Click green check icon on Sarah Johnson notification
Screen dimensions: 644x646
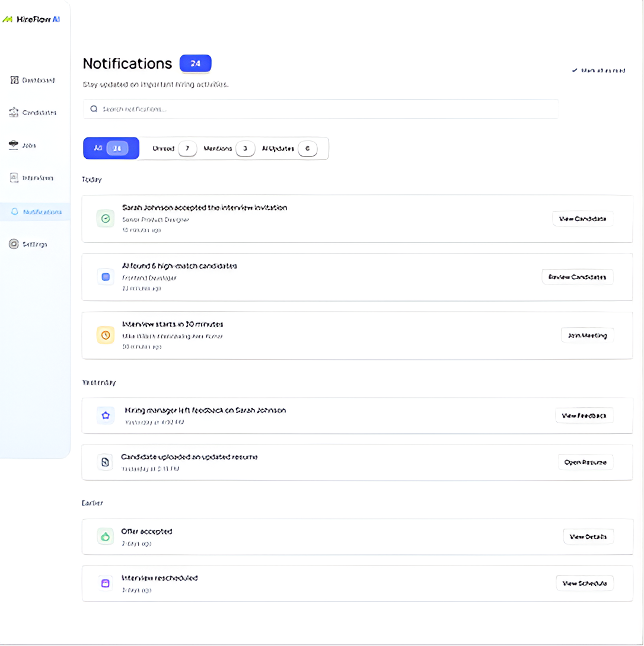click(106, 218)
